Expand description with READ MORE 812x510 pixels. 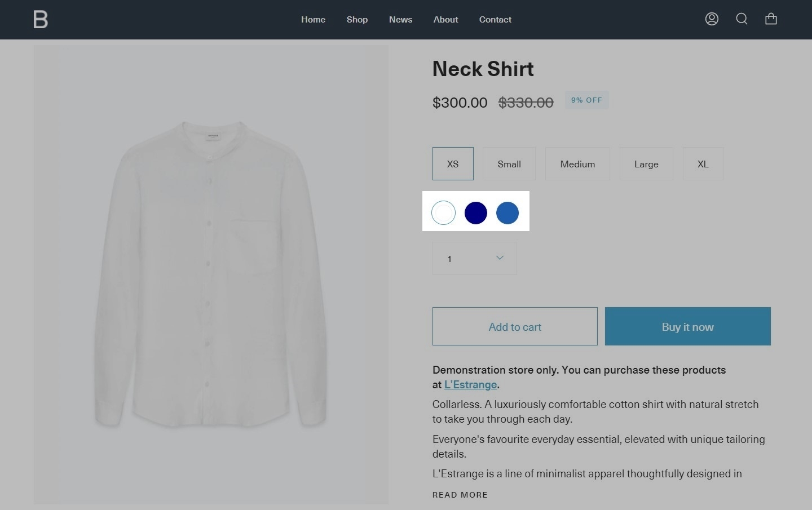click(460, 495)
